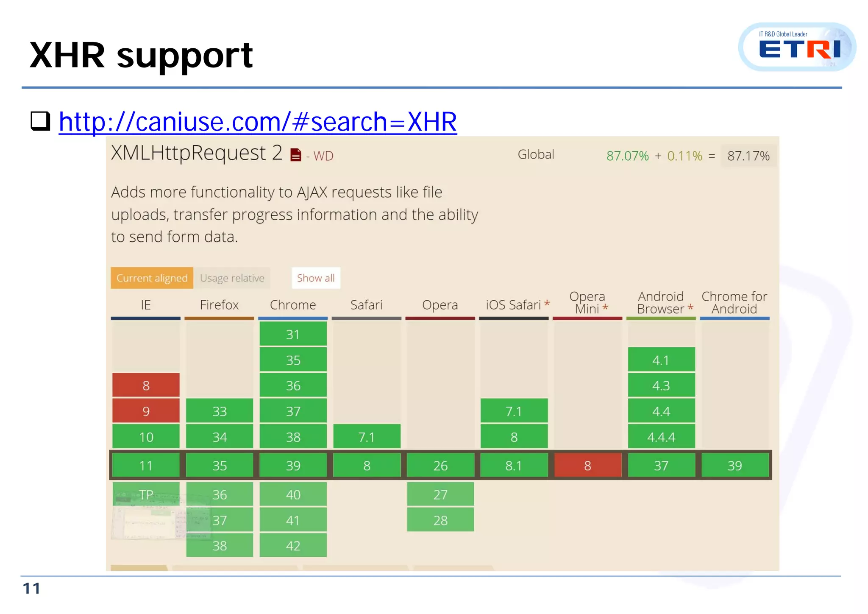Select the Firefox column header

point(219,305)
